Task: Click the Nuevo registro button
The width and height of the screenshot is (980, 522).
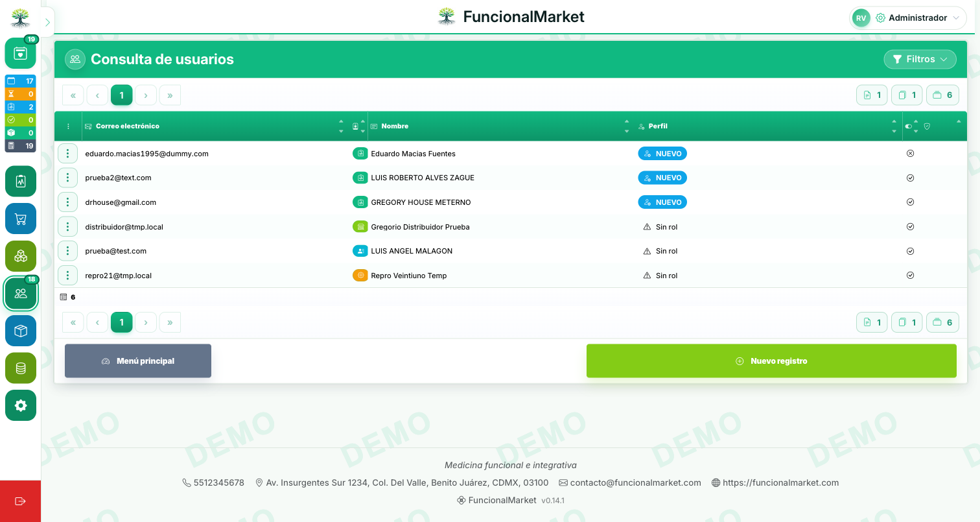Action: (x=771, y=361)
